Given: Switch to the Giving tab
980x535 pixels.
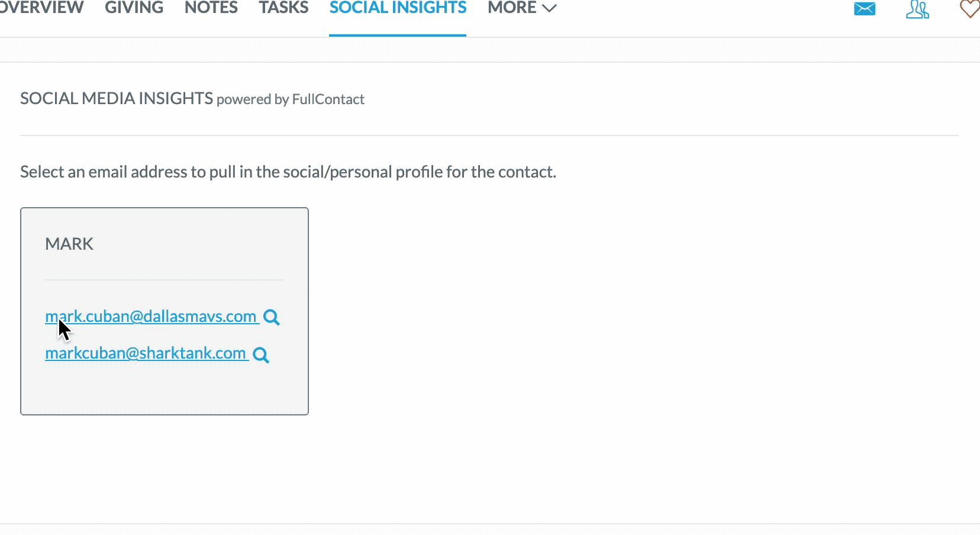Looking at the screenshot, I should [x=134, y=8].
